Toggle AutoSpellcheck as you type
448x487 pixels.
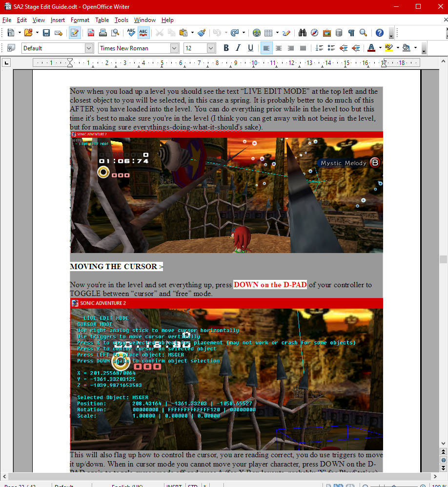click(x=143, y=32)
